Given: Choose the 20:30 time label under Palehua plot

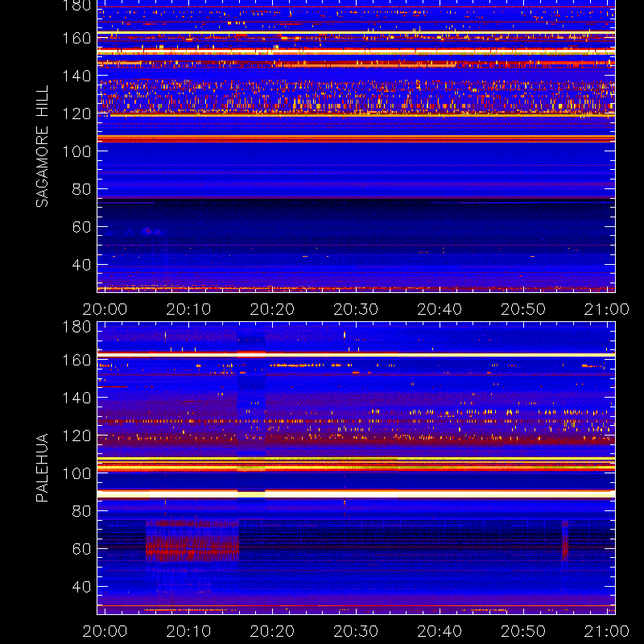Looking at the screenshot, I should pyautogui.click(x=356, y=631).
